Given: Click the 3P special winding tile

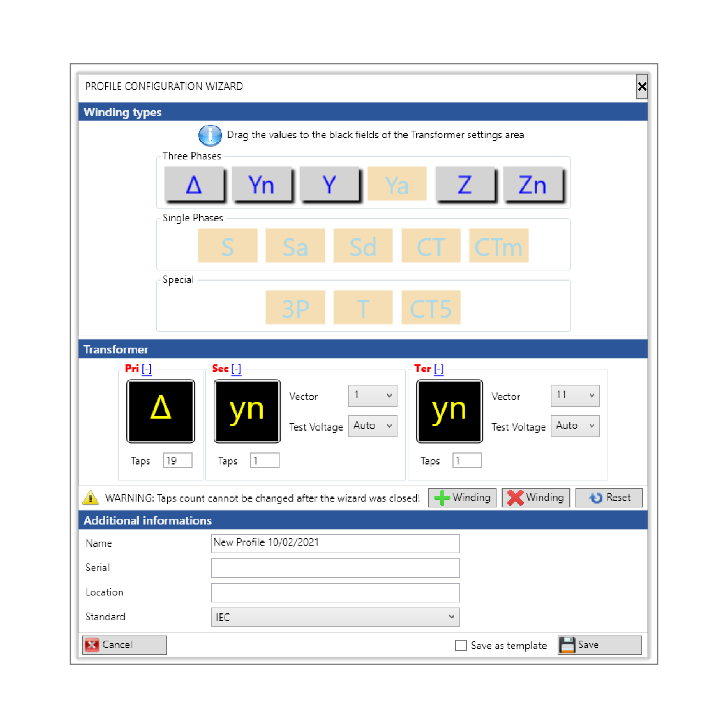Looking at the screenshot, I should click(296, 308).
